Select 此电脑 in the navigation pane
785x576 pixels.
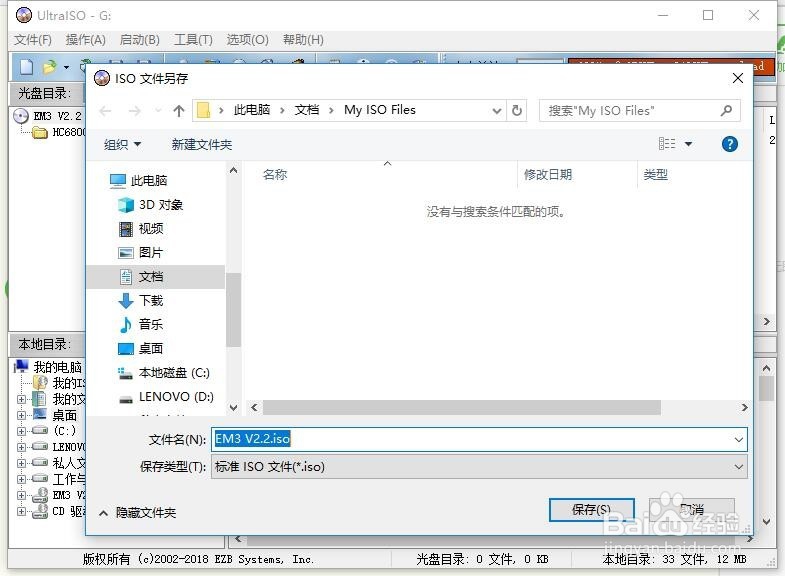pyautogui.click(x=139, y=181)
